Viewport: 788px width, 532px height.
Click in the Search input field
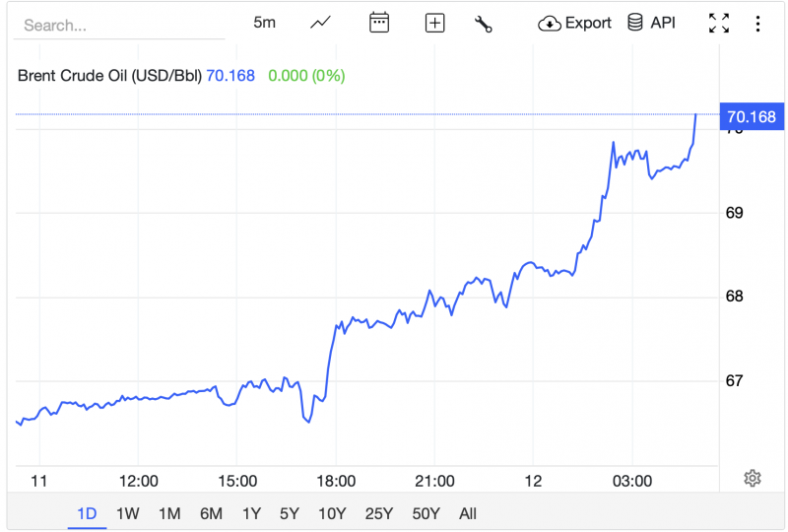tap(118, 25)
